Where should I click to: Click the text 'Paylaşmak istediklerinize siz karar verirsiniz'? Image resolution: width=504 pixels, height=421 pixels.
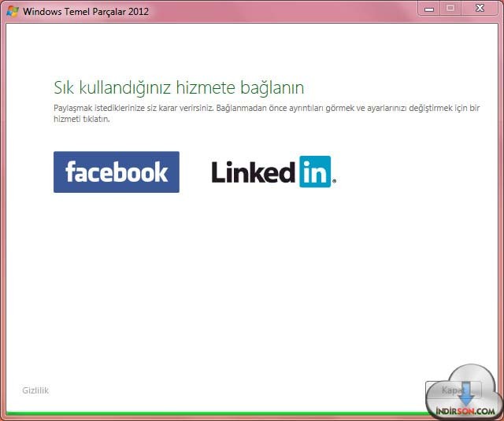click(133, 108)
